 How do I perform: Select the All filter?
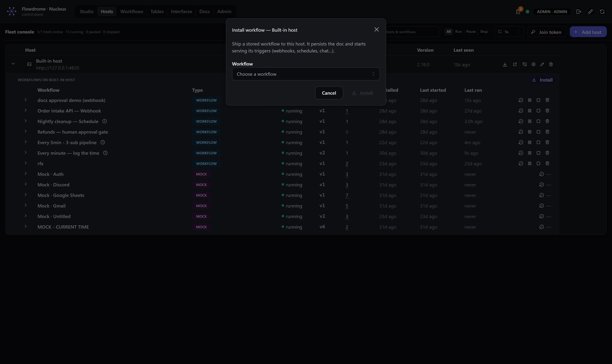click(448, 31)
